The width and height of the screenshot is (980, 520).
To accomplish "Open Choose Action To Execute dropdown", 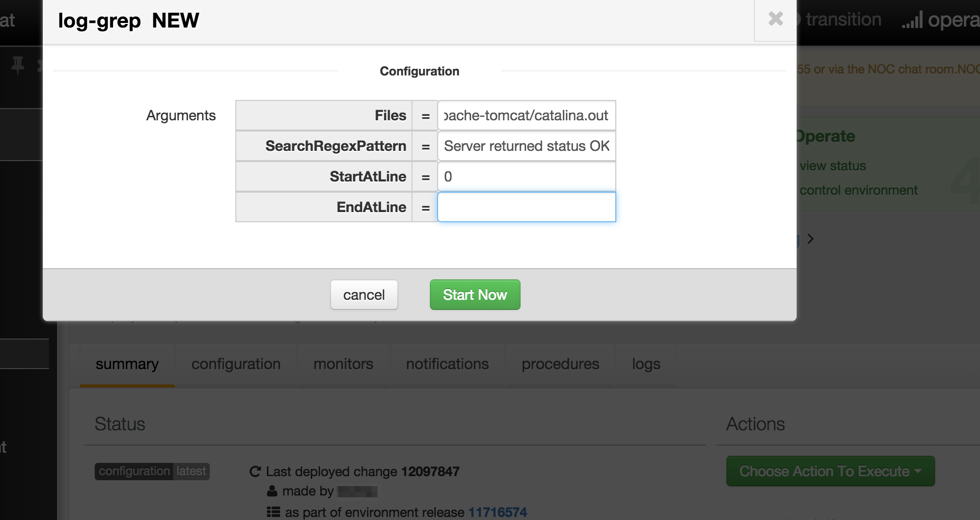I will pos(830,471).
